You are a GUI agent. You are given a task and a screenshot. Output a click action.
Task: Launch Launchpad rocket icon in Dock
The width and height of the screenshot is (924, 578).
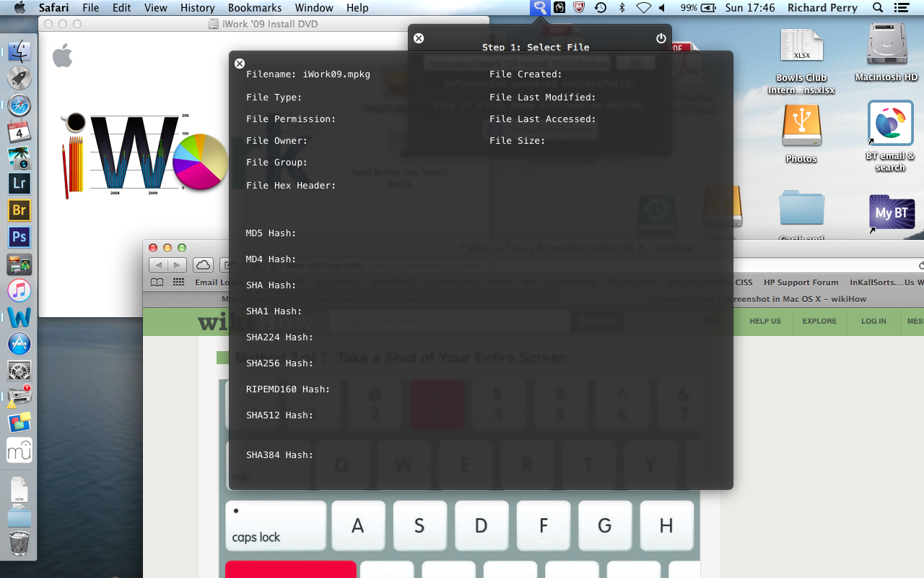(x=19, y=79)
